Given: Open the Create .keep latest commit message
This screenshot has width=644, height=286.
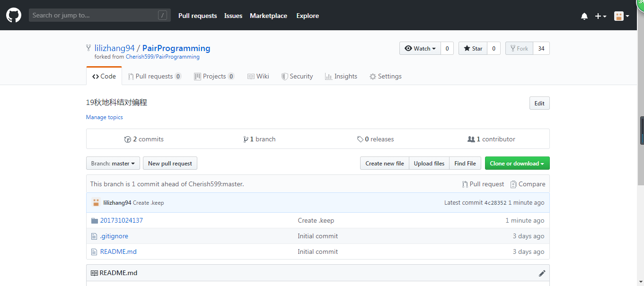Looking at the screenshot, I should point(149,203).
